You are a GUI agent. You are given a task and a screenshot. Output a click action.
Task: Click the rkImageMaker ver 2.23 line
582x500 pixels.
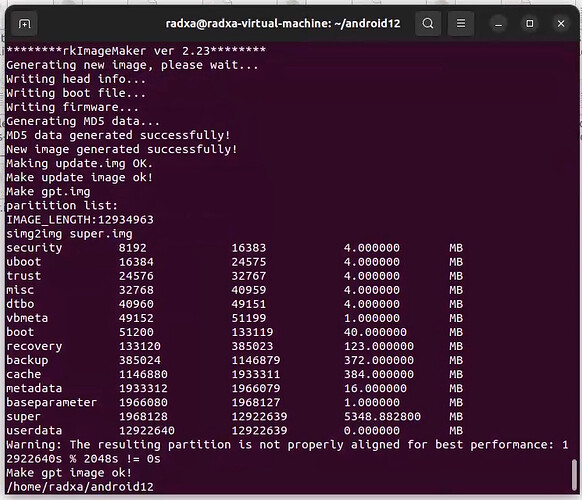(x=136, y=51)
